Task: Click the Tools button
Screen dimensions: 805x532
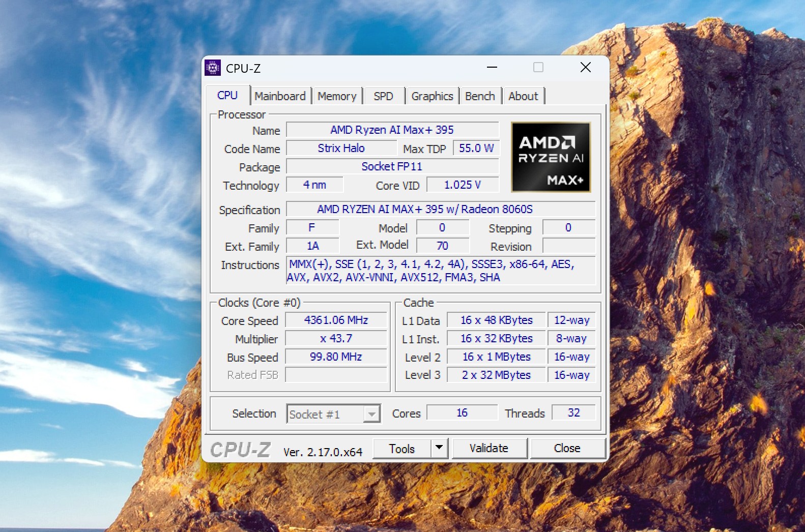Action: click(x=402, y=449)
